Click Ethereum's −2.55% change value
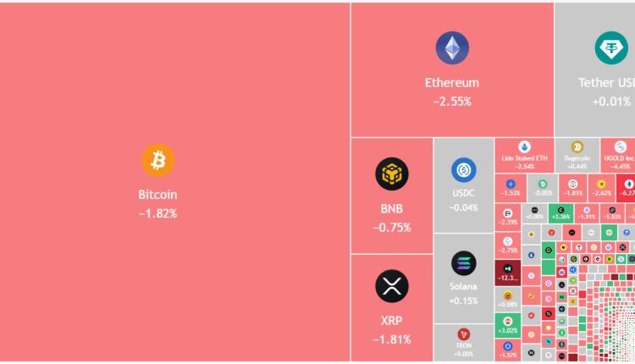Screen dimensions: 635x364 click(452, 102)
